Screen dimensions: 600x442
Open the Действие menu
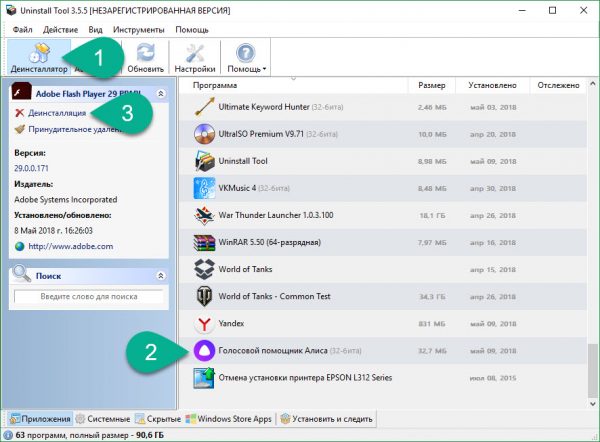click(60, 29)
